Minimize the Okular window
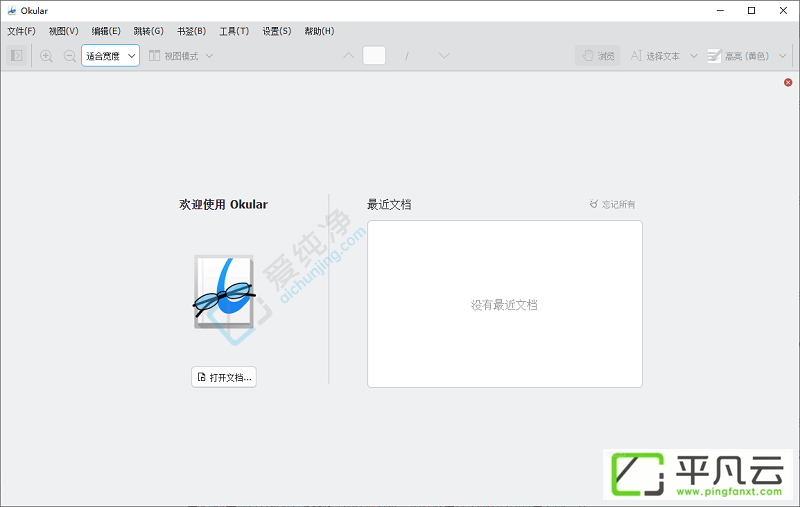Viewport: 800px width, 507px height. point(720,10)
